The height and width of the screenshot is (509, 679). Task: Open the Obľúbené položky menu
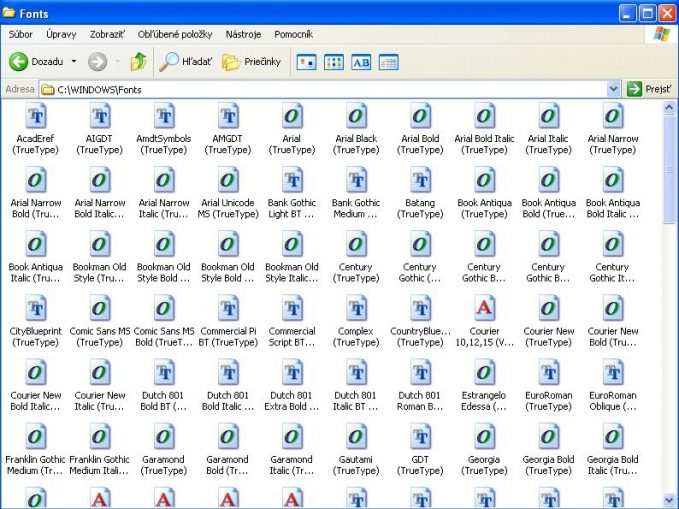point(175,34)
